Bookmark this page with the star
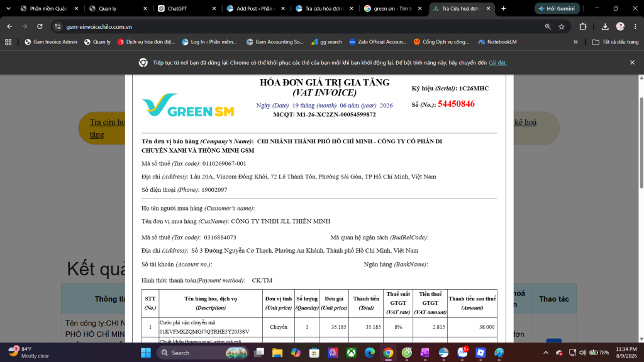 562,26
